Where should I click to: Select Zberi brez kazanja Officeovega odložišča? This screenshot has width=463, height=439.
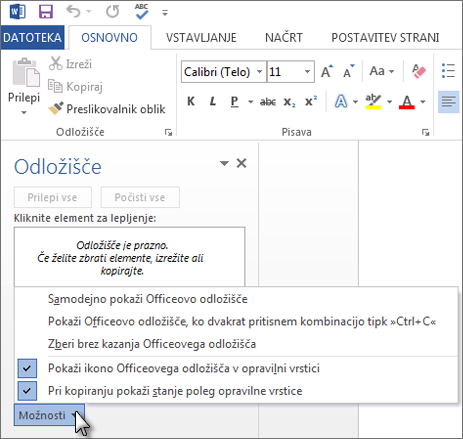point(236,344)
